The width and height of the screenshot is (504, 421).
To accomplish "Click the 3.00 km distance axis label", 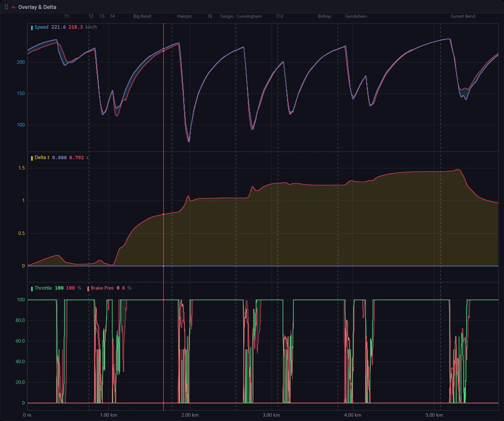I will [x=271, y=415].
